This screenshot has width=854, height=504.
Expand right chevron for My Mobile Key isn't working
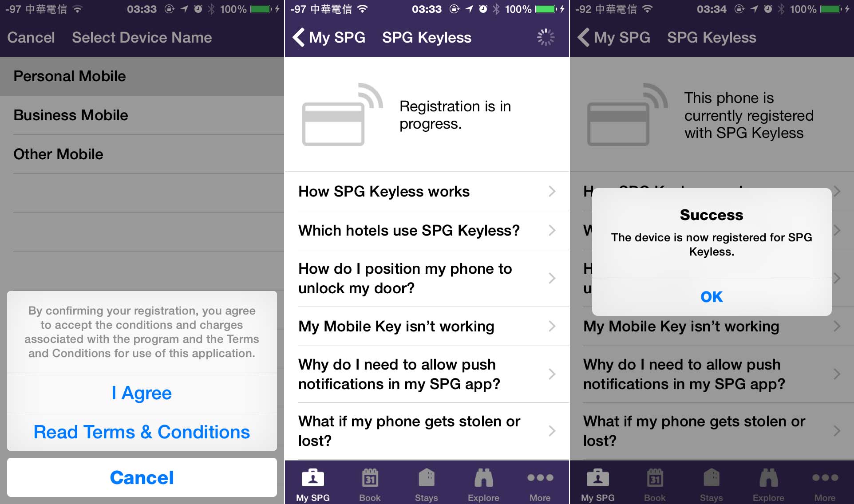click(837, 327)
